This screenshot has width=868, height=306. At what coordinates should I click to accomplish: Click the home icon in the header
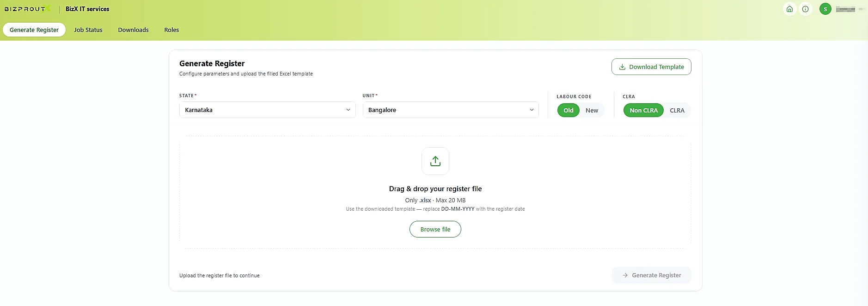(789, 9)
